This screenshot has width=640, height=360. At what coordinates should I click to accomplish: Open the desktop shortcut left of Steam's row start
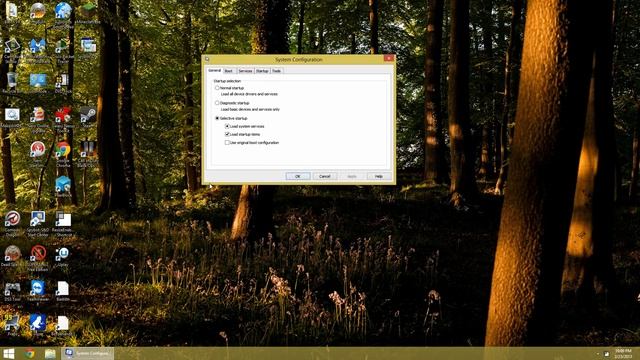coord(12,117)
